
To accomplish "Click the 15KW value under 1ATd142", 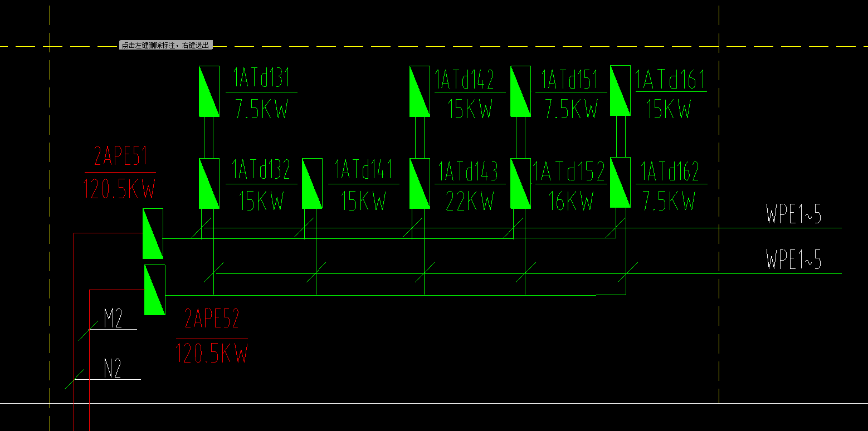I will (470, 109).
